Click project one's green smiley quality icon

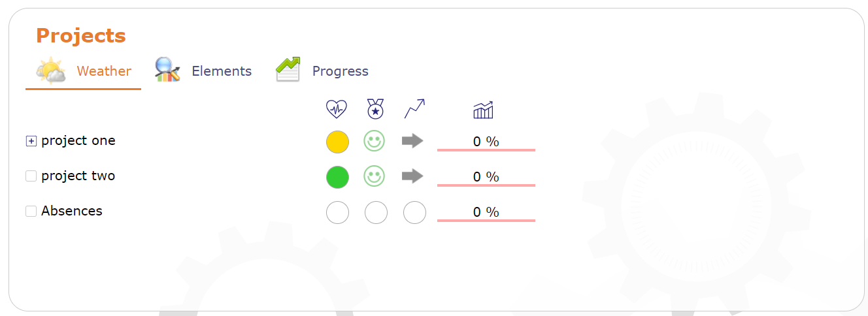click(x=375, y=141)
